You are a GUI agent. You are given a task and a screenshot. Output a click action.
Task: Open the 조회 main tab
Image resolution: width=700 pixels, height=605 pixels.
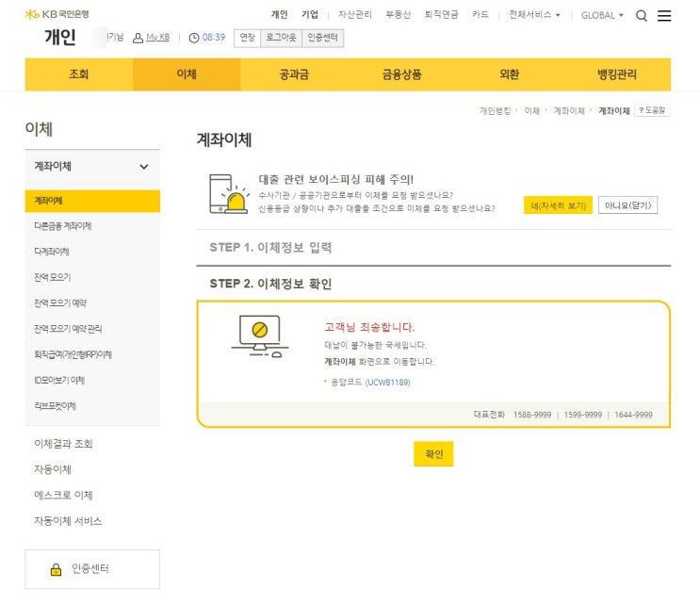coord(78,74)
